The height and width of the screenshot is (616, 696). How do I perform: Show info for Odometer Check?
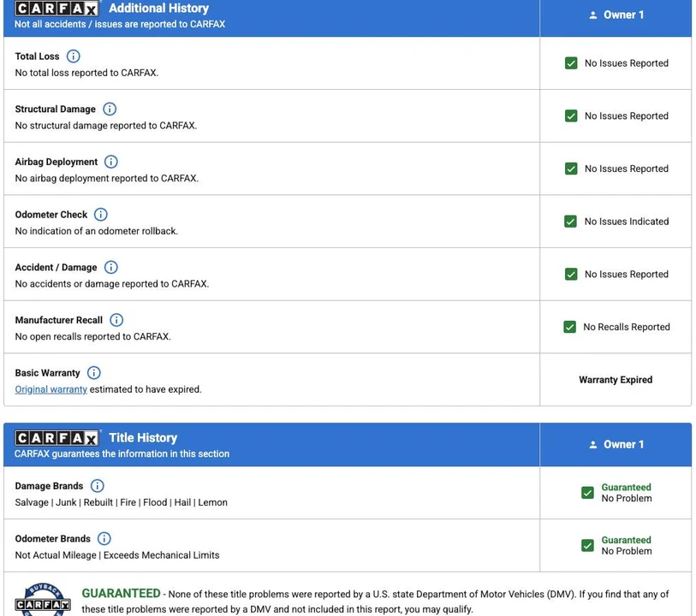pyautogui.click(x=101, y=215)
